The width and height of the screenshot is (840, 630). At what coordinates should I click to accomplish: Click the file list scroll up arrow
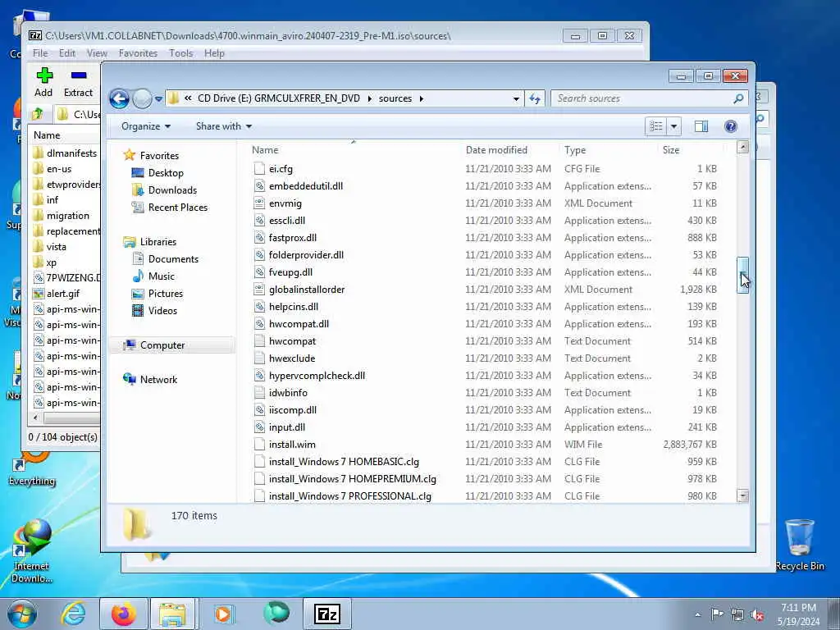click(742, 147)
